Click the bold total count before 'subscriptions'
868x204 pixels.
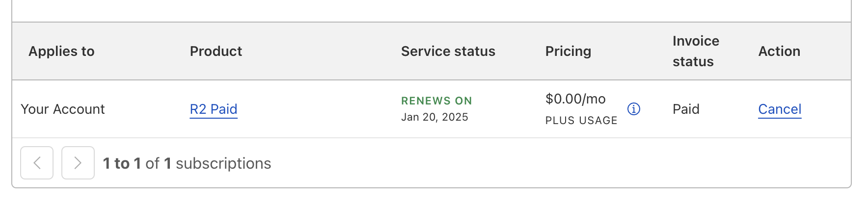click(x=167, y=163)
